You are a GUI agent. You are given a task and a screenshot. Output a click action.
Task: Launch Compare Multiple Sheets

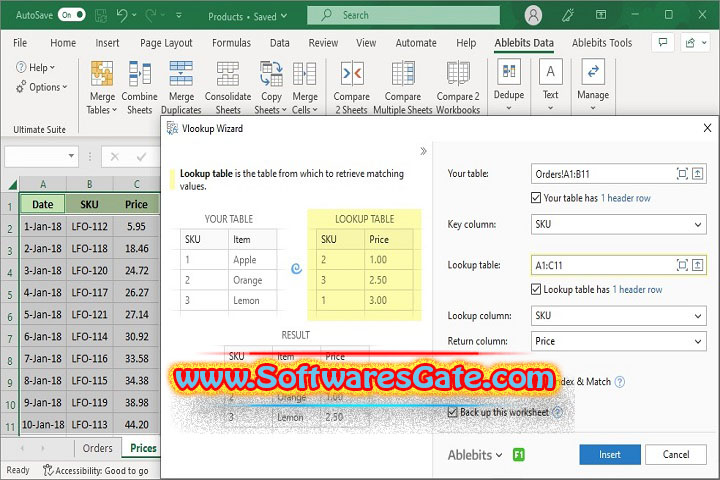403,87
